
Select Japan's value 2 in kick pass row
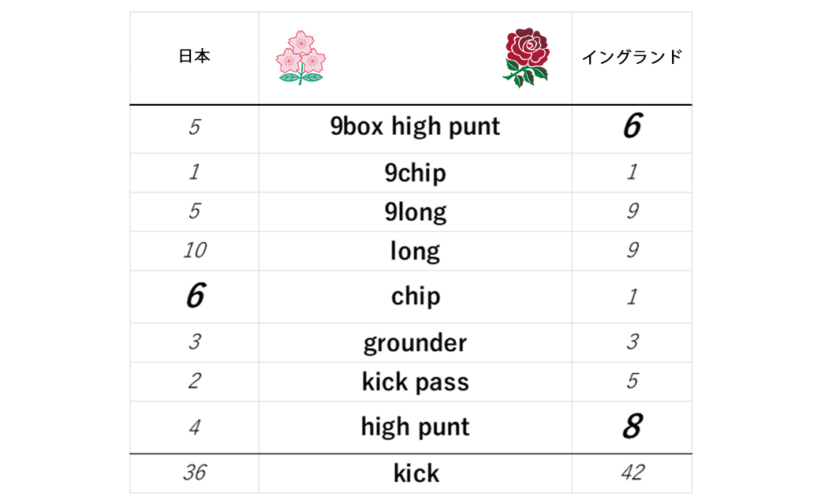click(195, 382)
